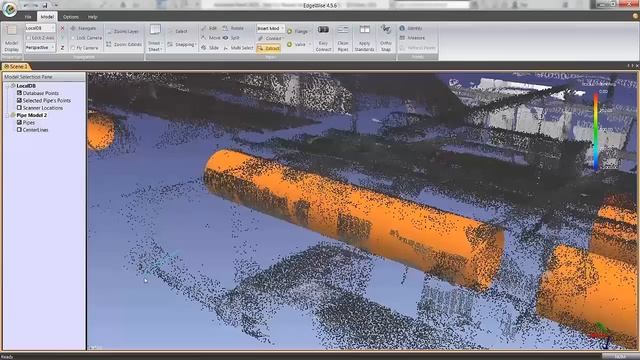Open the Valve dropdown
This screenshot has width=640, height=360.
tap(299, 44)
